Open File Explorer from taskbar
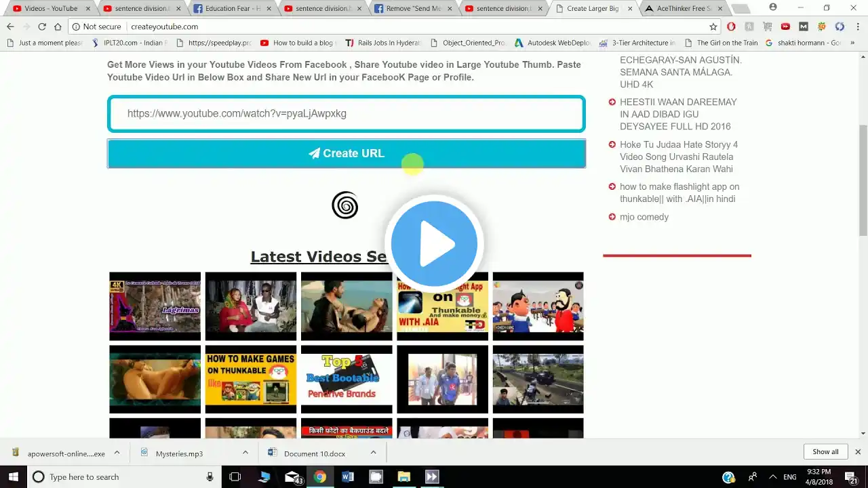 [x=403, y=477]
